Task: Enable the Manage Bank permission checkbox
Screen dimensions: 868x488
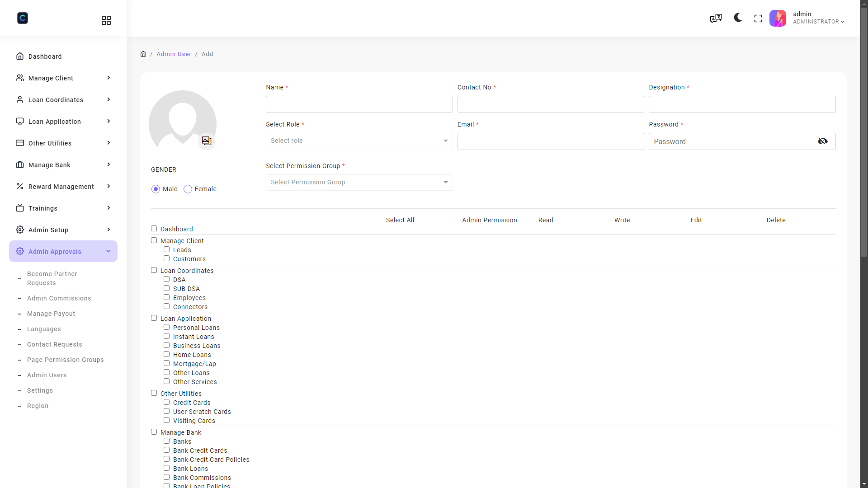Action: click(x=154, y=432)
